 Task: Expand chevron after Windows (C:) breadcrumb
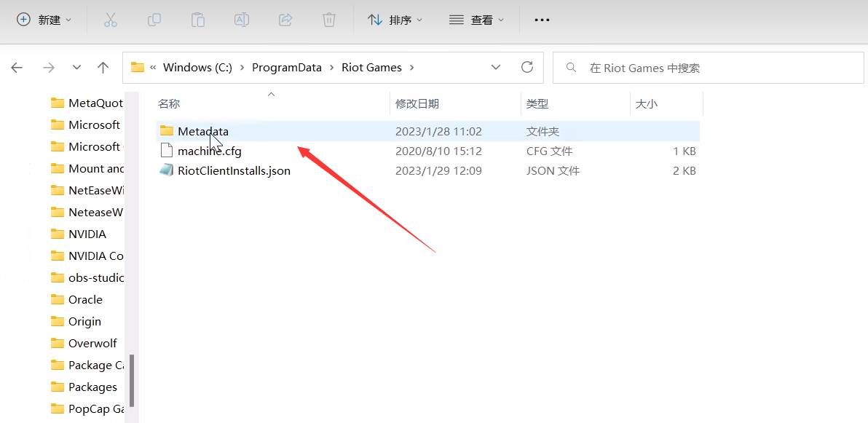pos(242,68)
